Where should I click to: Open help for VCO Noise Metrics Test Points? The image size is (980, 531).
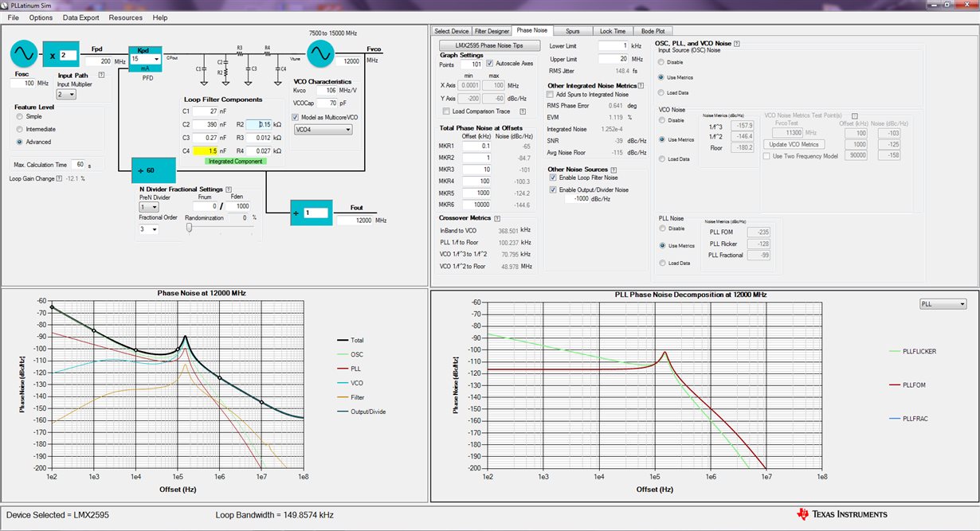click(854, 115)
